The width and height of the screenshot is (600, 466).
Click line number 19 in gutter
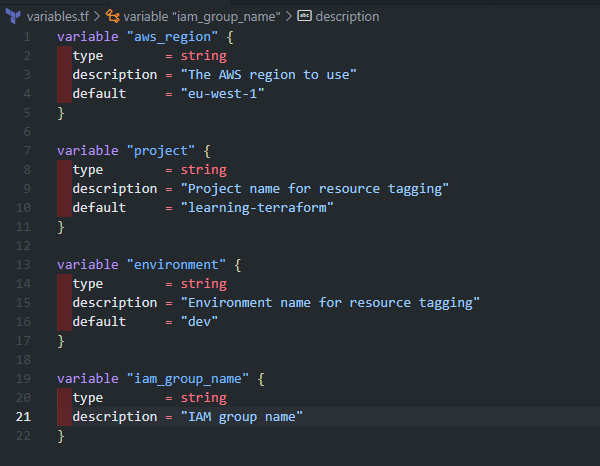[x=23, y=379]
